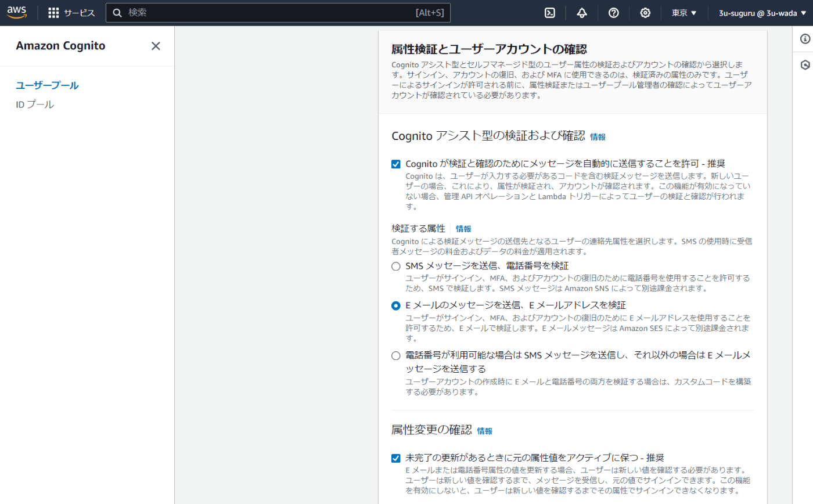Click 情報 next to 属性変更の確認
The image size is (813, 504).
point(484,431)
